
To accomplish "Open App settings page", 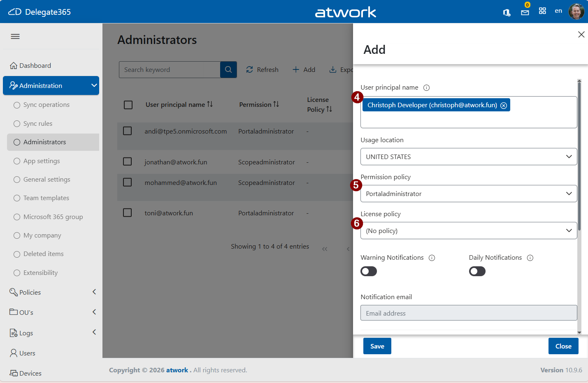I will pos(53,161).
